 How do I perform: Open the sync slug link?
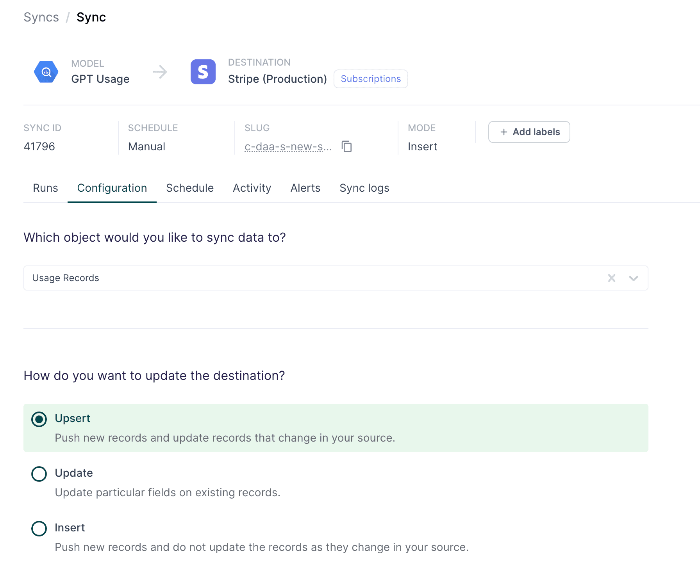[x=288, y=147]
